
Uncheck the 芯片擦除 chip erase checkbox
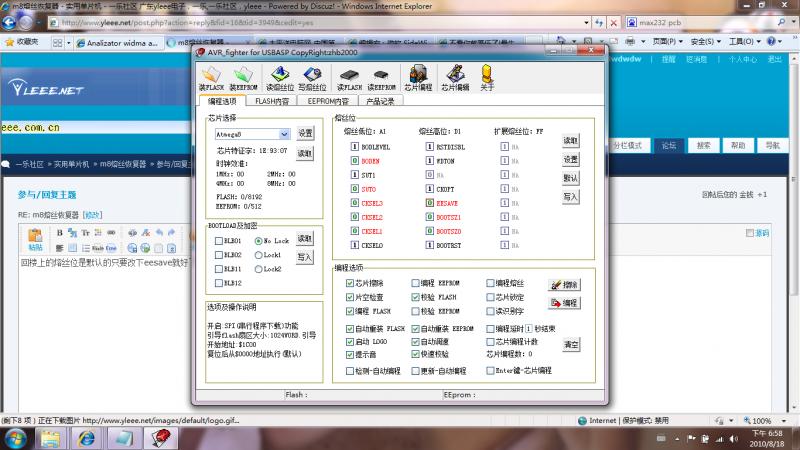pyautogui.click(x=338, y=284)
